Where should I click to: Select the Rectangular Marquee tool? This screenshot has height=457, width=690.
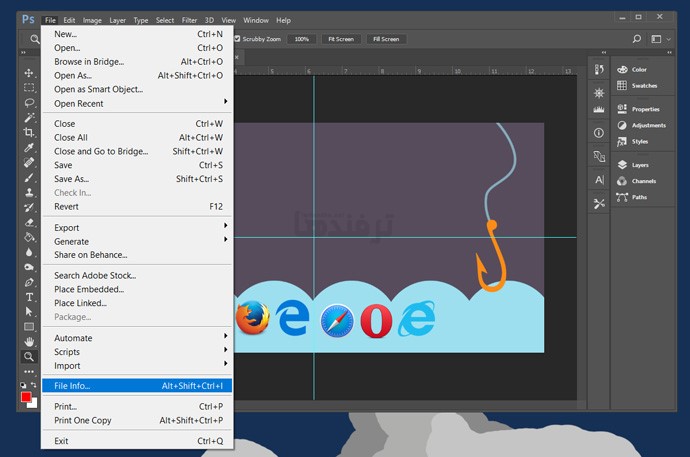[29, 88]
